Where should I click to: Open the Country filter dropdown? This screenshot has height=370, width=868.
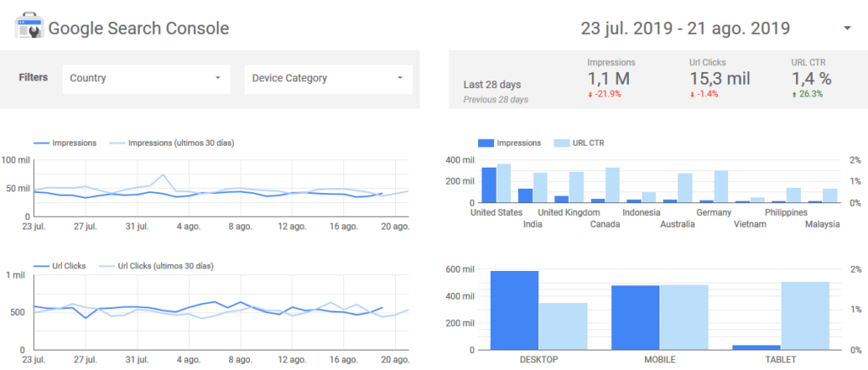[146, 78]
